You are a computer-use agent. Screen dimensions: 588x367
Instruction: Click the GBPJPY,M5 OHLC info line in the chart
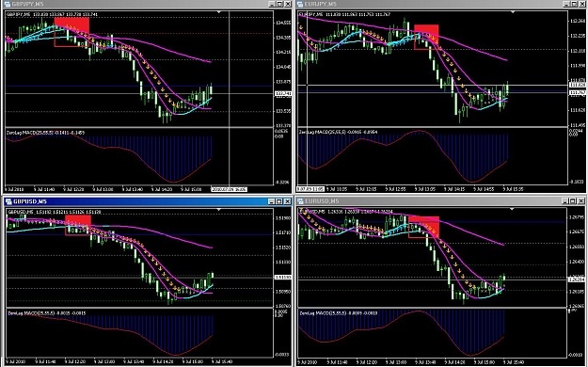(x=52, y=15)
